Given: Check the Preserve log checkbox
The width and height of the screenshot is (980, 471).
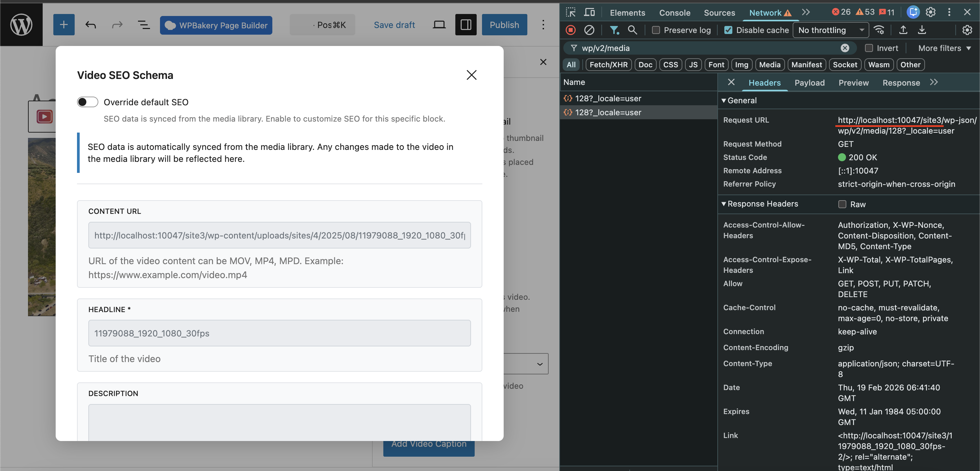Looking at the screenshot, I should 656,30.
